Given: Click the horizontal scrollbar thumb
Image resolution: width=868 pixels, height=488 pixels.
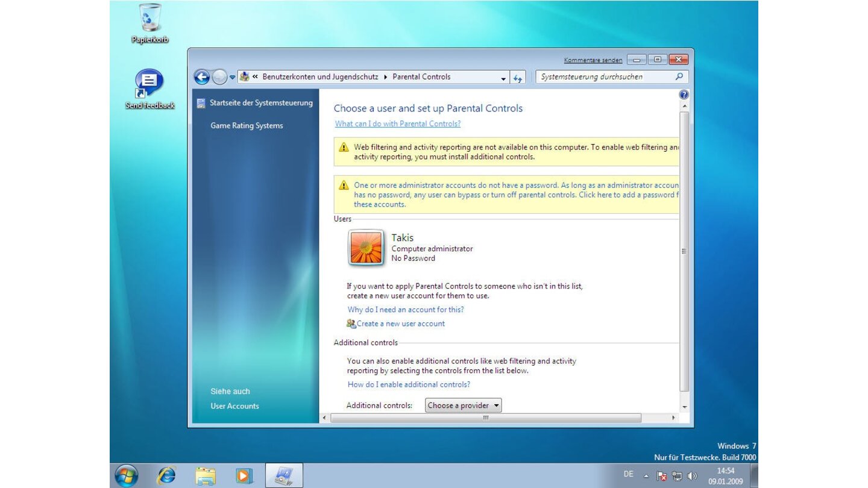Looking at the screenshot, I should click(x=485, y=418).
